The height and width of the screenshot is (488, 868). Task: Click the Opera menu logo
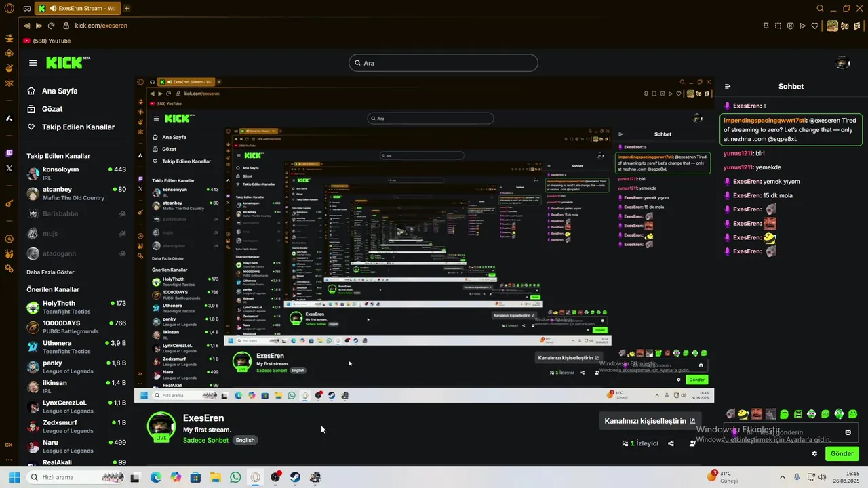[9, 9]
